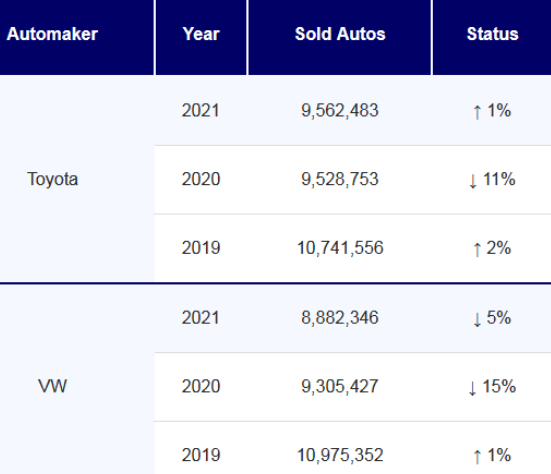Select the 8,882,346 sold autos value
The image size is (551, 474).
point(340,318)
